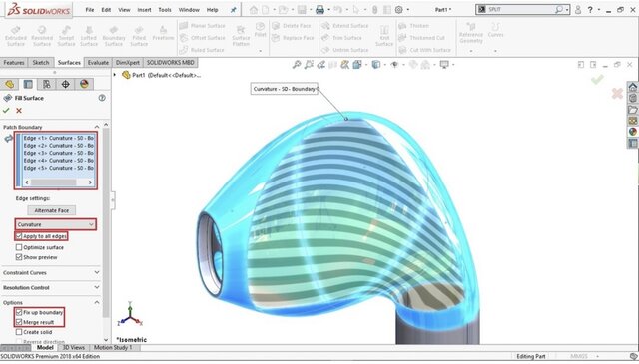Open Appearances color ball in task pane
This screenshot has width=639, height=364.
pos(632,132)
